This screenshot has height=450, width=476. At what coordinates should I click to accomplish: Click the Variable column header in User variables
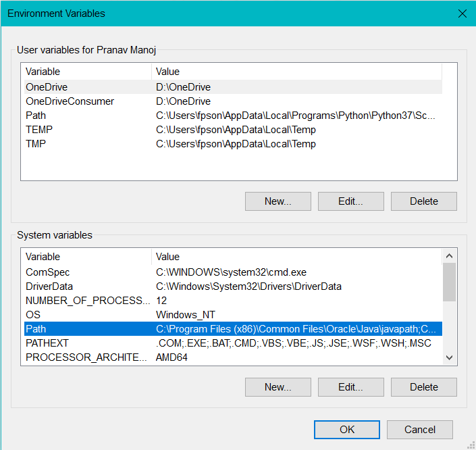88,72
